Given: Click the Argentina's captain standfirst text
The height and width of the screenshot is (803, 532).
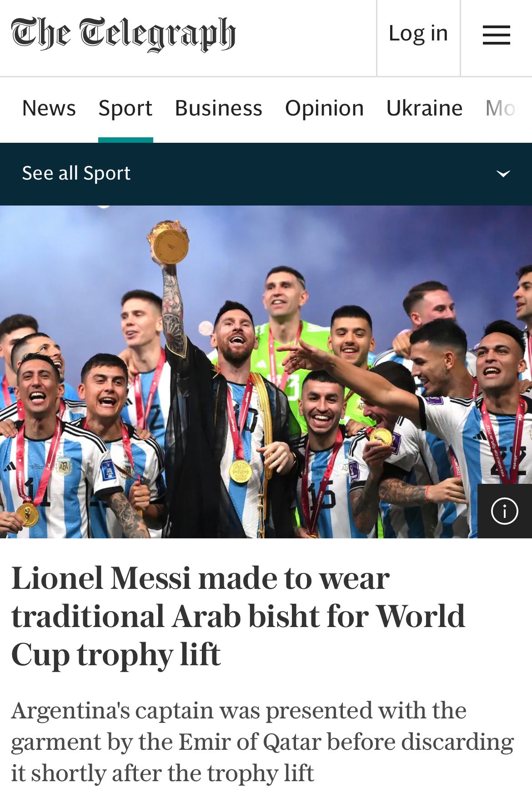Looking at the screenshot, I should point(262,742).
